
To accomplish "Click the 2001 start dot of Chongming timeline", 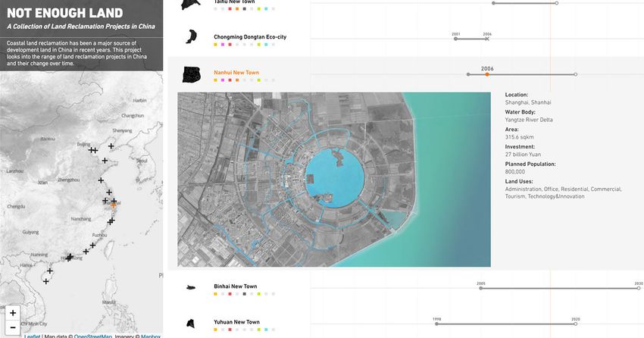I will click(x=455, y=39).
